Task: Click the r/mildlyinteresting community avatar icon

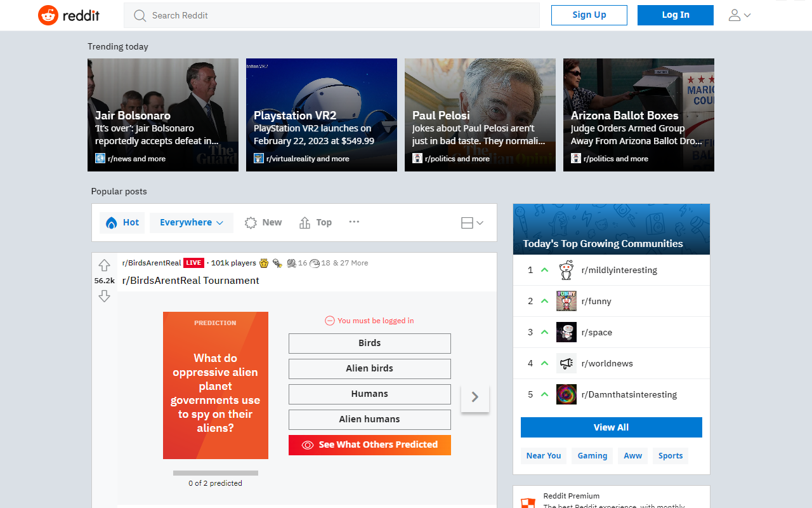Action: (x=566, y=270)
